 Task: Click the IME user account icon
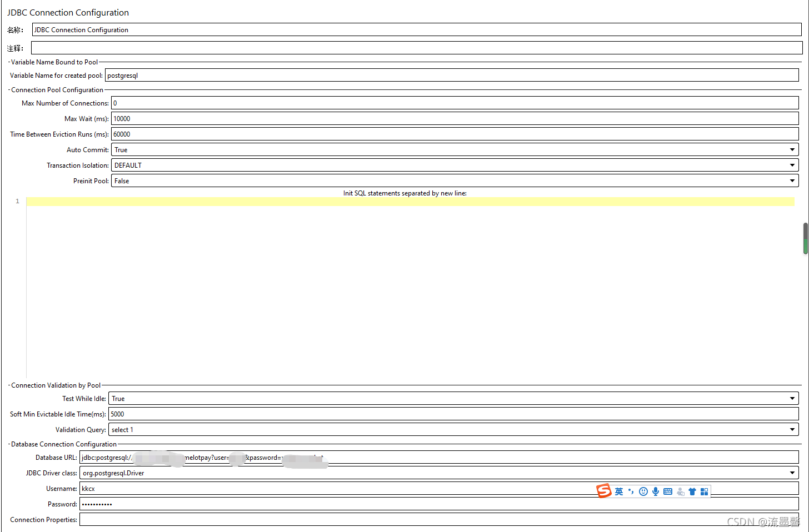click(680, 491)
